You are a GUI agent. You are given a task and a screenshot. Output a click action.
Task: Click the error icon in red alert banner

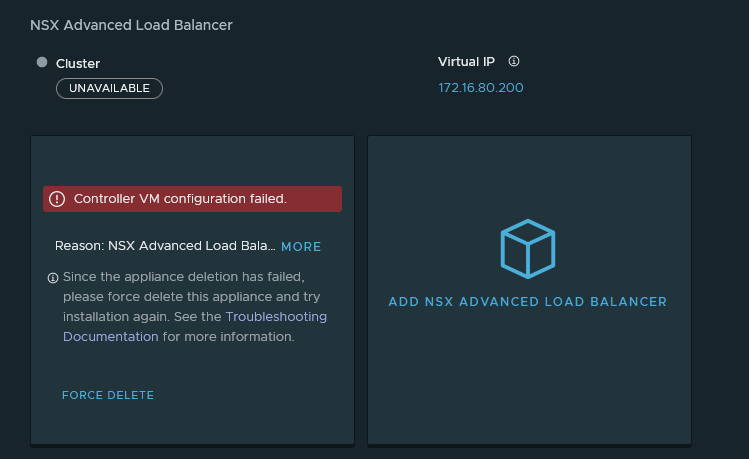(x=57, y=199)
